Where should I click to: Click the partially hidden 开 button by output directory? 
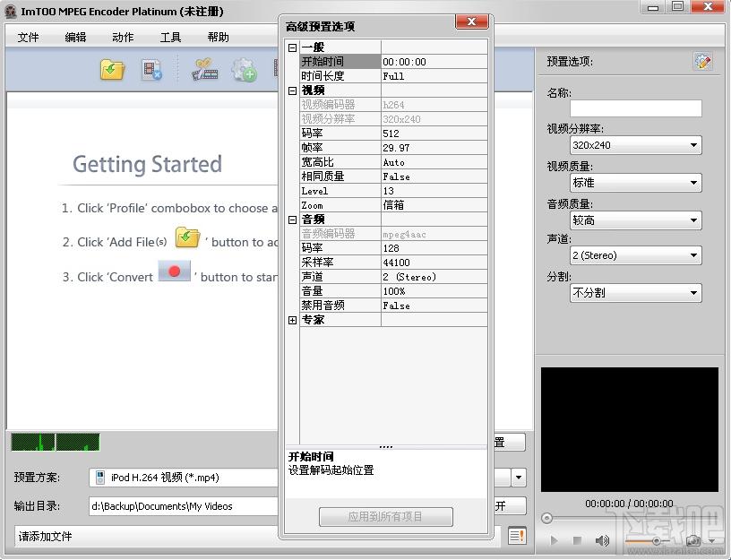pos(510,506)
